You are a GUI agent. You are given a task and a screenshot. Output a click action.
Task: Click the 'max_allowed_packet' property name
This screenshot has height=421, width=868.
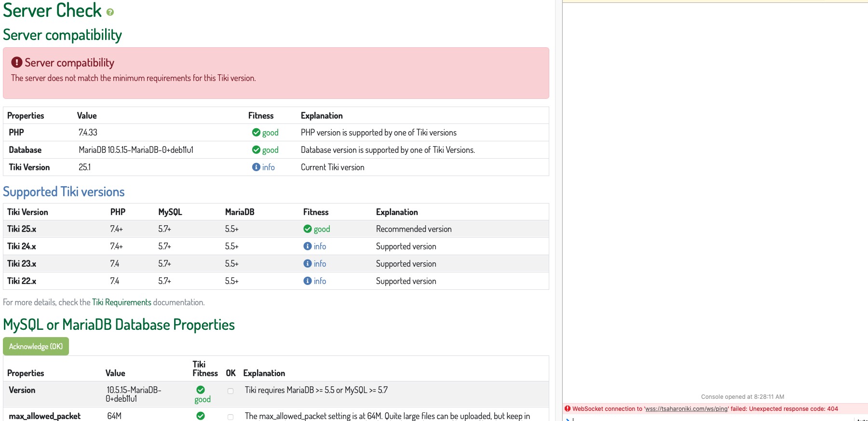click(44, 416)
